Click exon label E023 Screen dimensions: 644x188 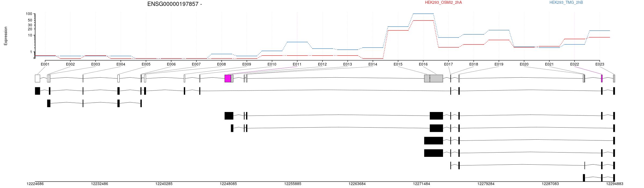(600, 64)
